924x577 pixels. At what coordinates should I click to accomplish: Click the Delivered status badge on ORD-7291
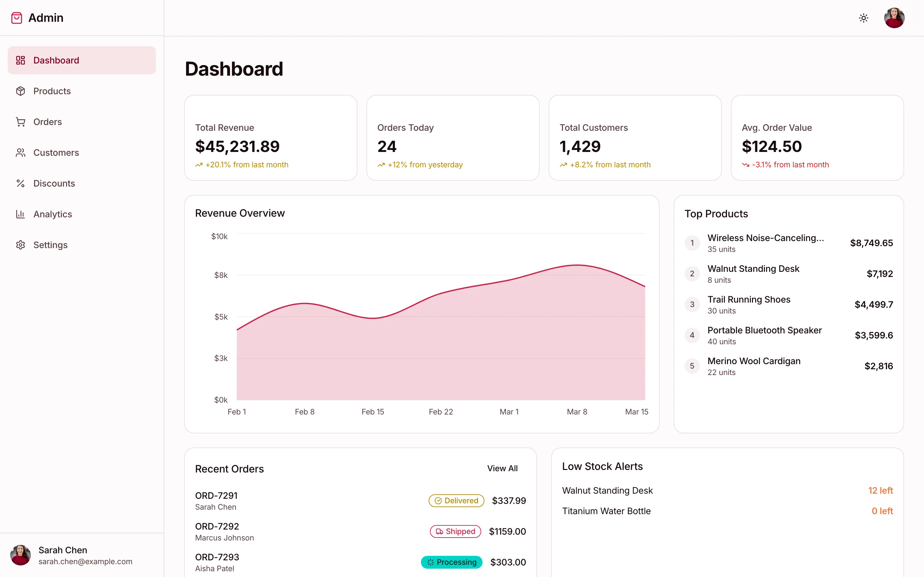click(456, 500)
